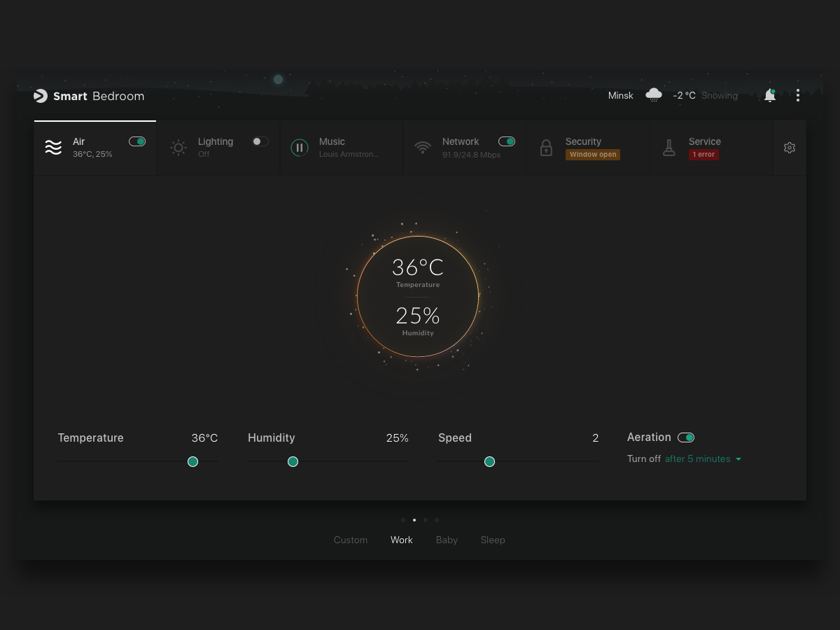Click the third page indicator dot
The width and height of the screenshot is (840, 630).
tap(426, 520)
